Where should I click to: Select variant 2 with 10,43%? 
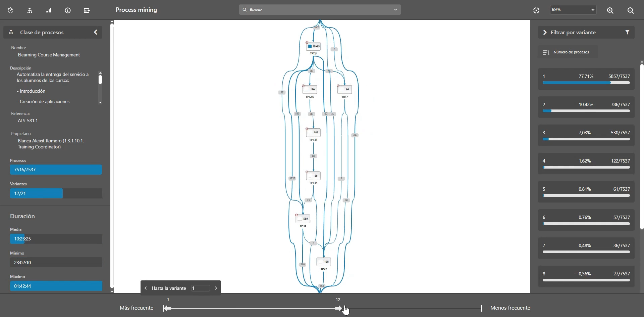tap(586, 107)
